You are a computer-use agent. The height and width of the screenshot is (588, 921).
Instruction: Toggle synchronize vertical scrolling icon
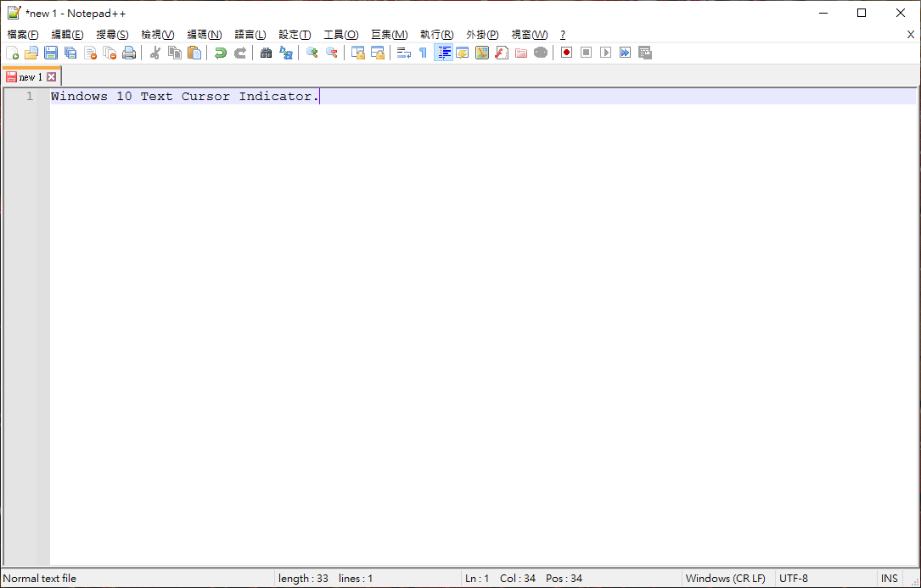click(x=357, y=53)
